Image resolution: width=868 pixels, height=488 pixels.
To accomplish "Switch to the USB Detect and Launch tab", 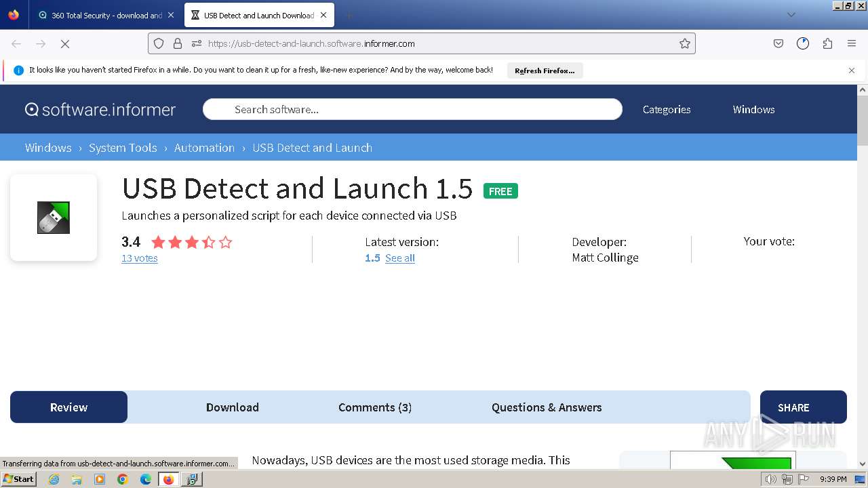I will coord(258,15).
